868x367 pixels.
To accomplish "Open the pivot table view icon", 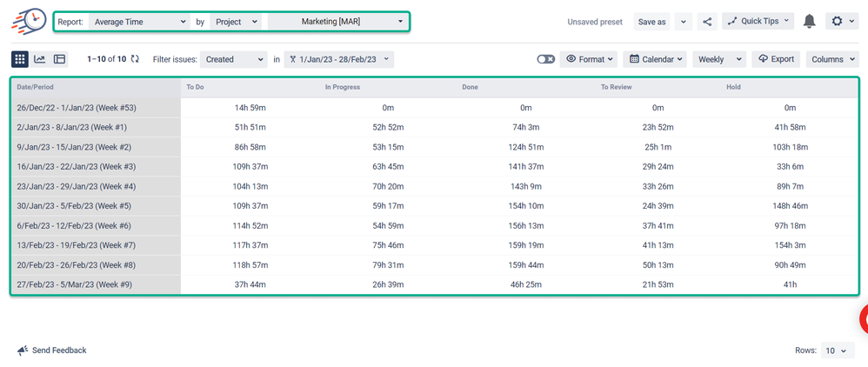I will tap(60, 59).
